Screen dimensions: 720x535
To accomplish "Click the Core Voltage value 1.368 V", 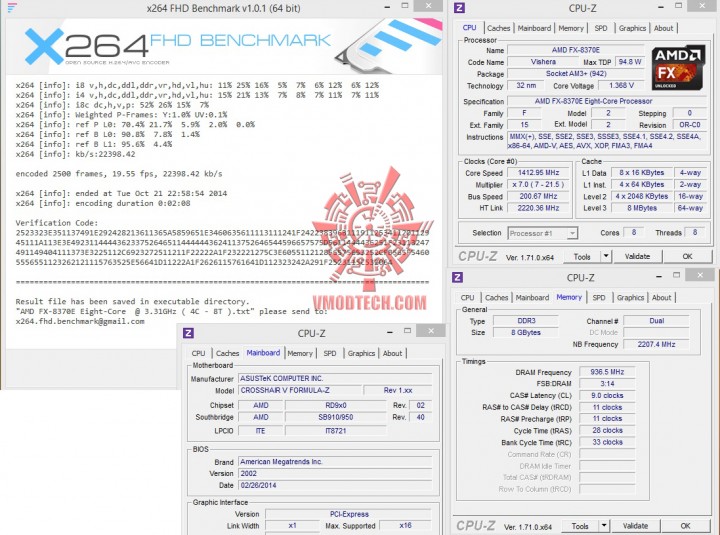I will [622, 85].
